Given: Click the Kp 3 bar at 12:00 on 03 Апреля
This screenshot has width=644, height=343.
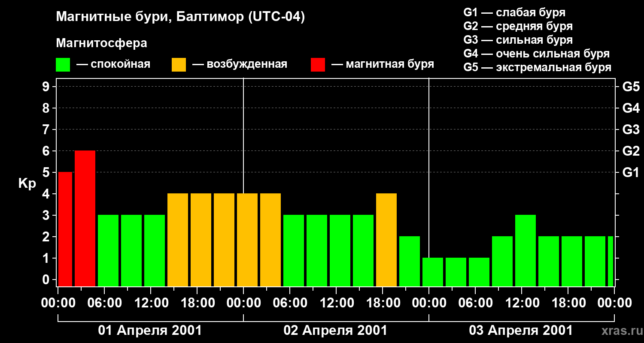Looking at the screenshot, I should (x=526, y=251).
